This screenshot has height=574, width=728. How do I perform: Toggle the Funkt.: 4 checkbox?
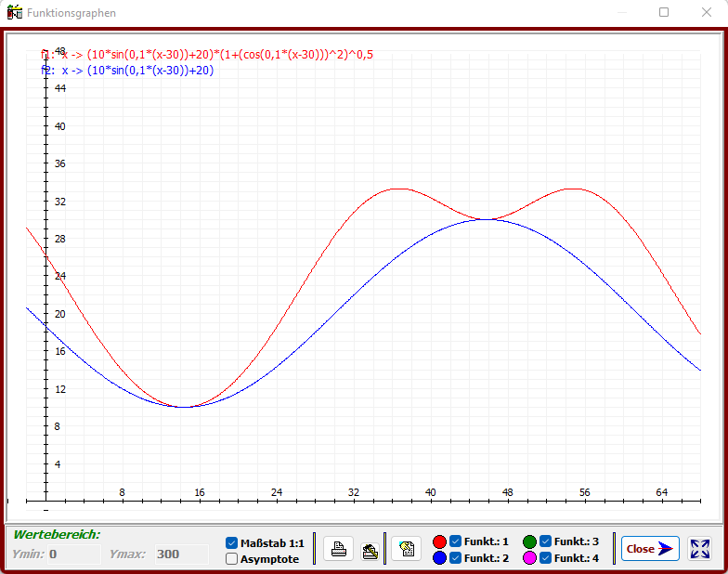tap(546, 558)
